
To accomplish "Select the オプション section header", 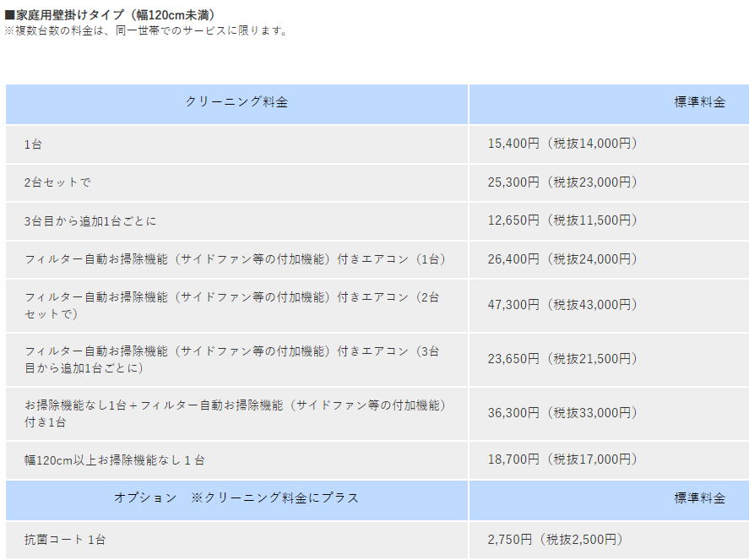I will [236, 498].
